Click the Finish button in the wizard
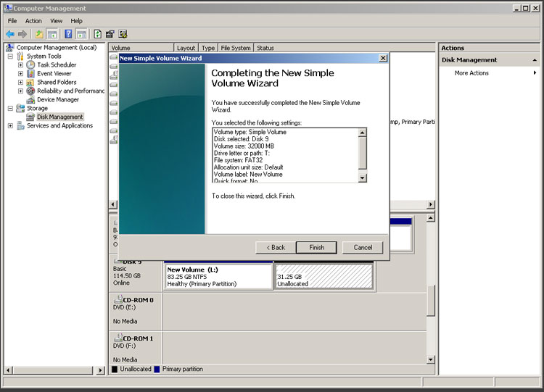 click(x=316, y=248)
